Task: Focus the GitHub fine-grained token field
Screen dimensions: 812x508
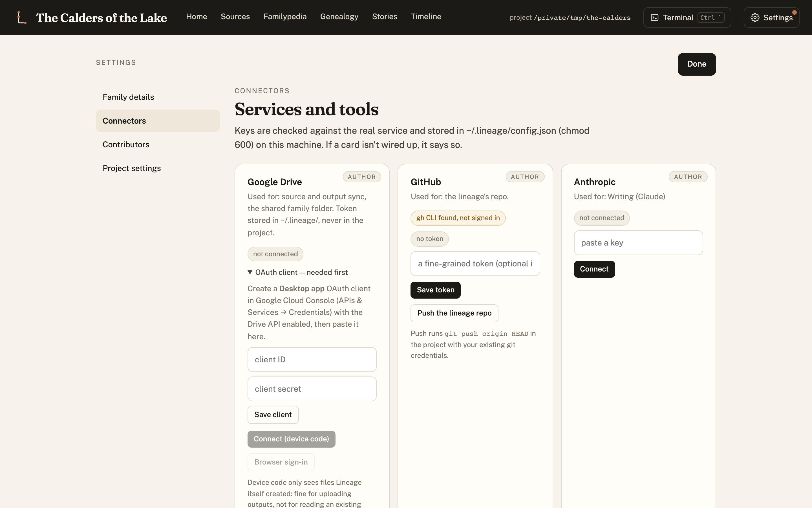Action: click(x=475, y=264)
